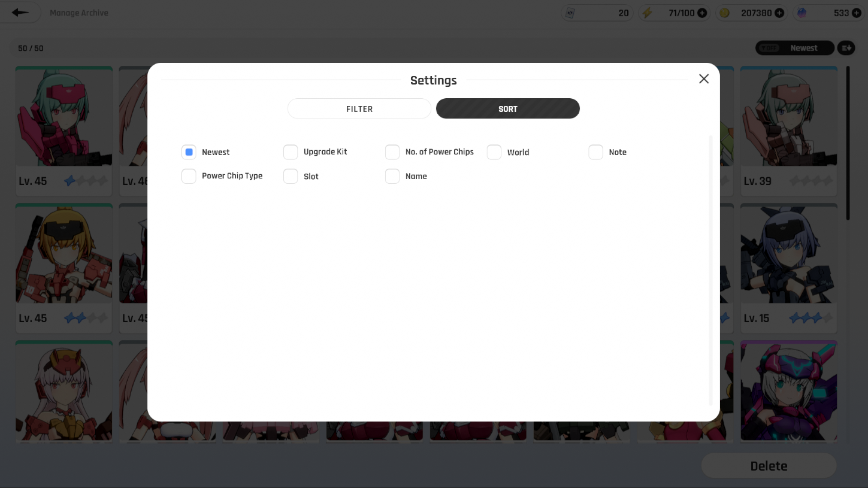Open the Newest filter/sort pill
This screenshot has height=488, width=868.
pos(795,48)
